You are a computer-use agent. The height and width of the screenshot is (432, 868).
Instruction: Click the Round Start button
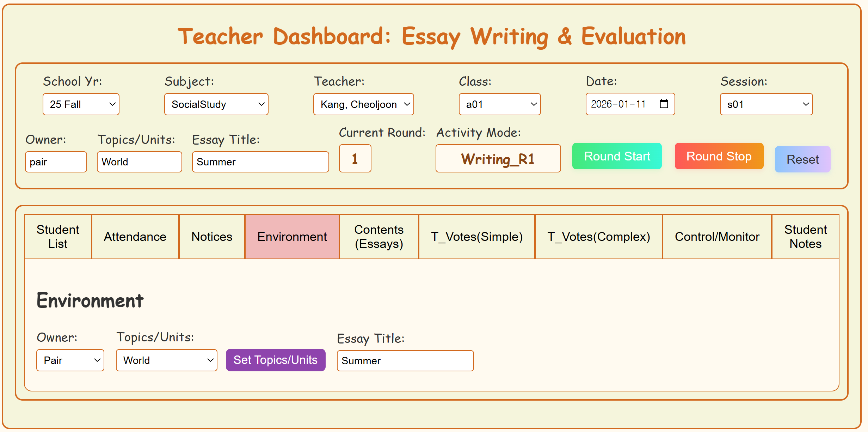617,156
